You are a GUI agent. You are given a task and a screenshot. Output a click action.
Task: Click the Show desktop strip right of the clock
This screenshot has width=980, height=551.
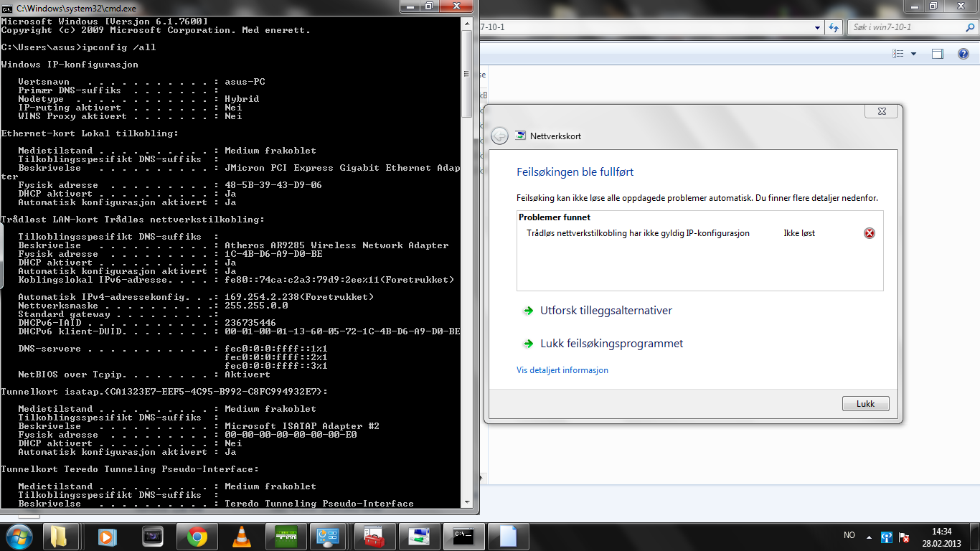tap(975, 537)
